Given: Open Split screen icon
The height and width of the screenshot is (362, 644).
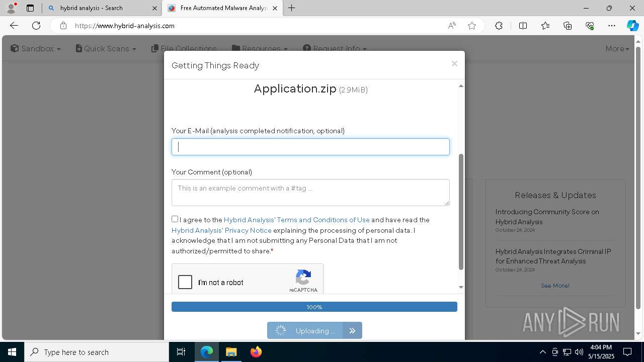Looking at the screenshot, I should pos(523,26).
